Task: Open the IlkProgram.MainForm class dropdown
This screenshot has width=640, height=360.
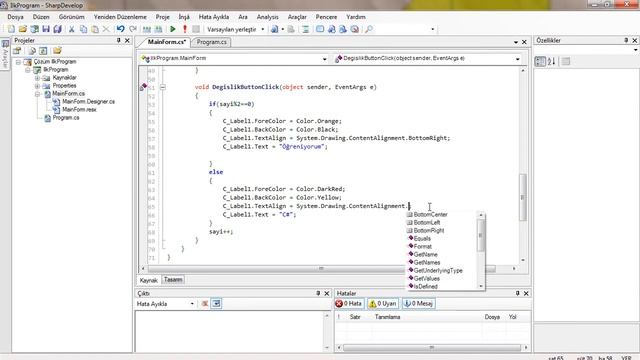Action: point(324,59)
